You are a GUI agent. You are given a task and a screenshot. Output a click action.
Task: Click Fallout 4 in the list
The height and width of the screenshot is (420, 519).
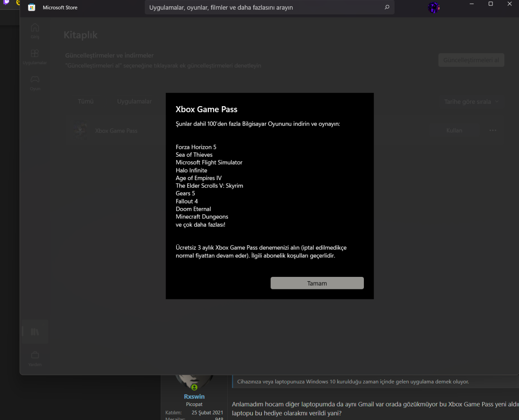tap(187, 201)
